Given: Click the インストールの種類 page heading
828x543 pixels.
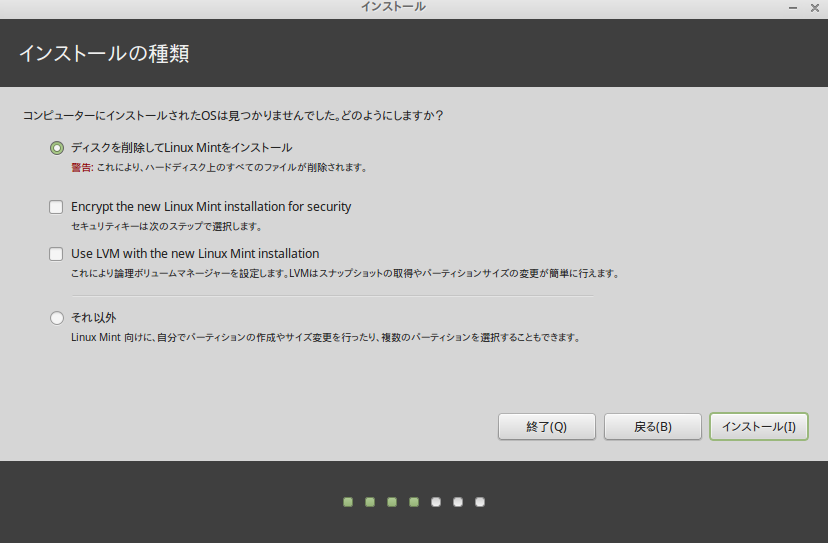Looking at the screenshot, I should pos(104,53).
